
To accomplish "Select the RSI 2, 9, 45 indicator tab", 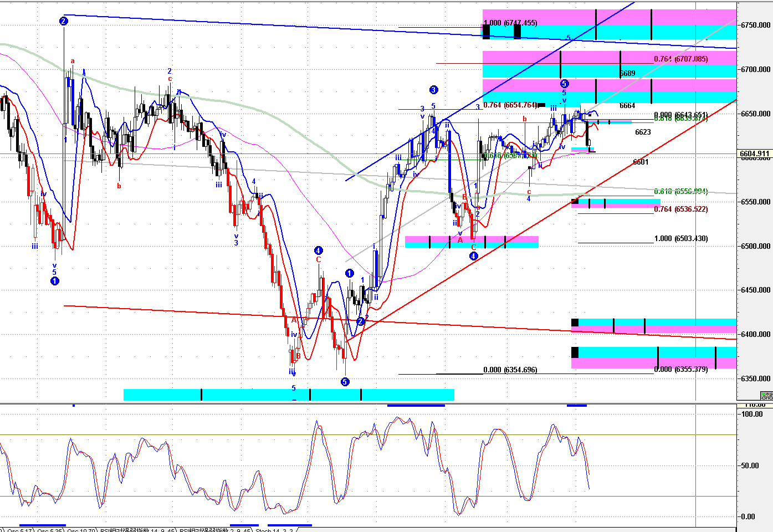I will point(214,530).
